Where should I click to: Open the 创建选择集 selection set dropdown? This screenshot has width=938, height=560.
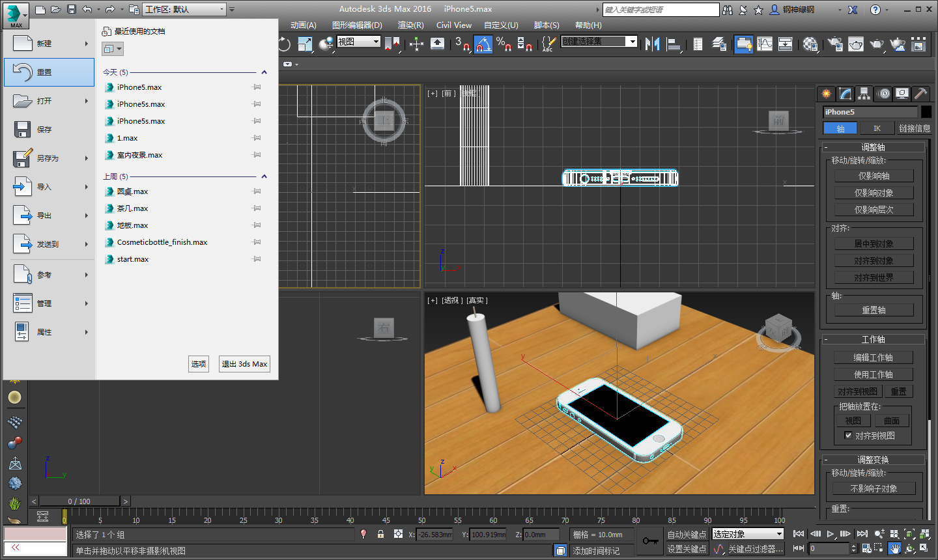click(x=599, y=41)
